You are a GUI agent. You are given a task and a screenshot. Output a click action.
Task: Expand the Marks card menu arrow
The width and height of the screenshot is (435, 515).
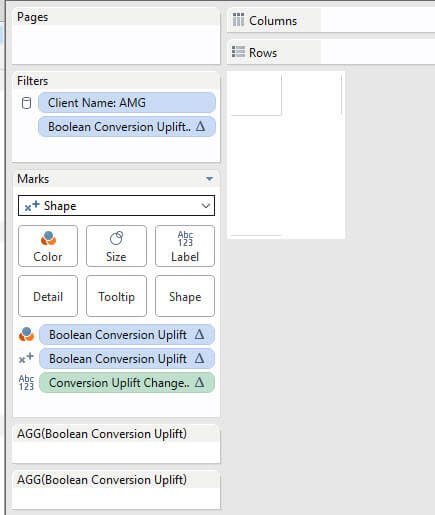pyautogui.click(x=209, y=179)
